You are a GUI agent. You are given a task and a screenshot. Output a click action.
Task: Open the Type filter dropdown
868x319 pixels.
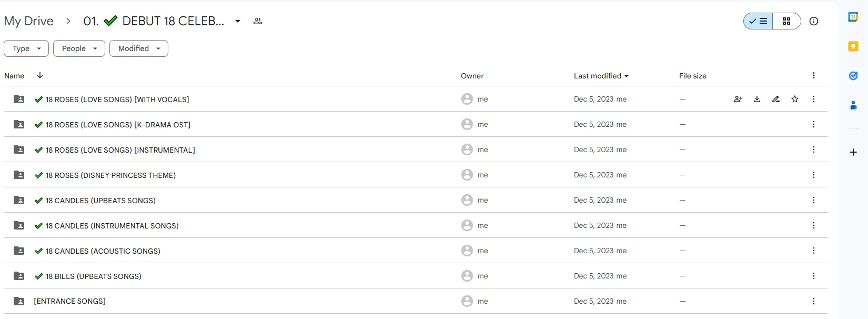point(26,48)
